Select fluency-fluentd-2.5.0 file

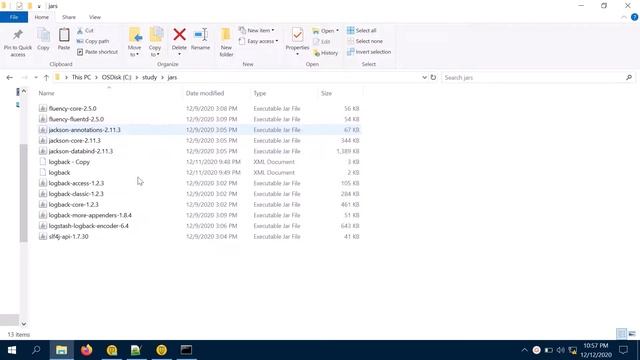(199, 119)
